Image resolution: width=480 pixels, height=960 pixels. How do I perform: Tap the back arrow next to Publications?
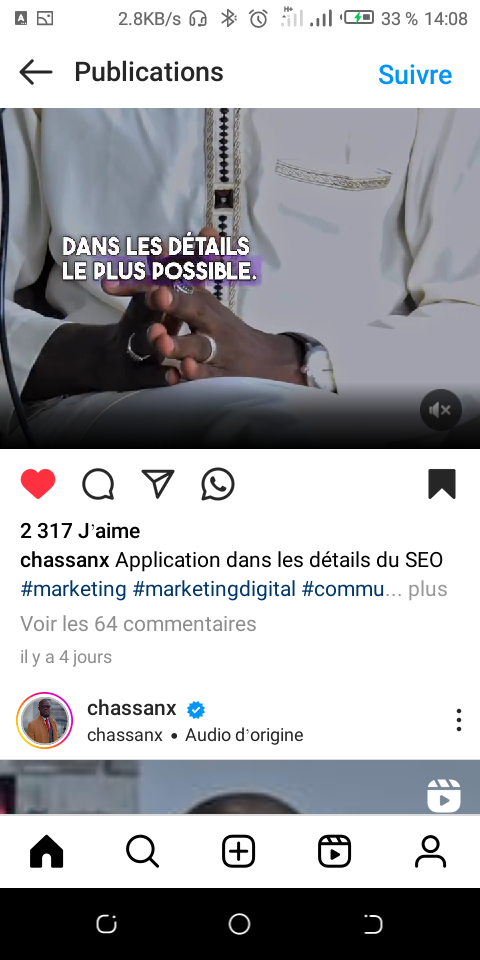(36, 72)
